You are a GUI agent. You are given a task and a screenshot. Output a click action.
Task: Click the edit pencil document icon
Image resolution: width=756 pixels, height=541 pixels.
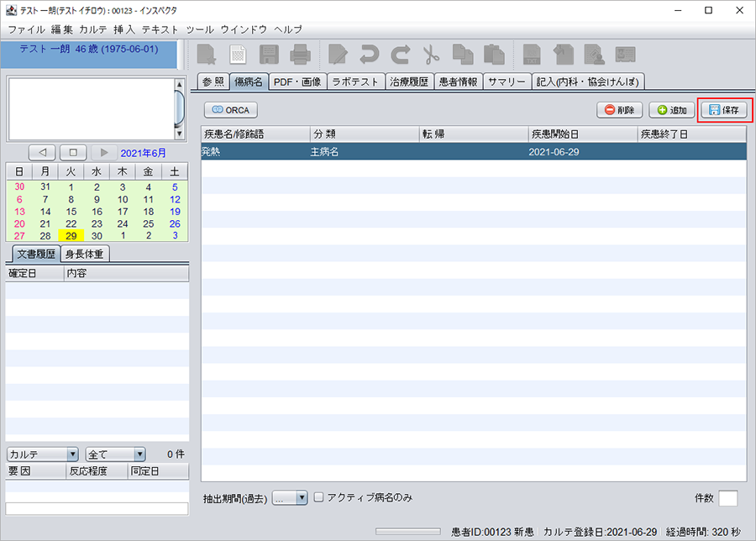[338, 55]
